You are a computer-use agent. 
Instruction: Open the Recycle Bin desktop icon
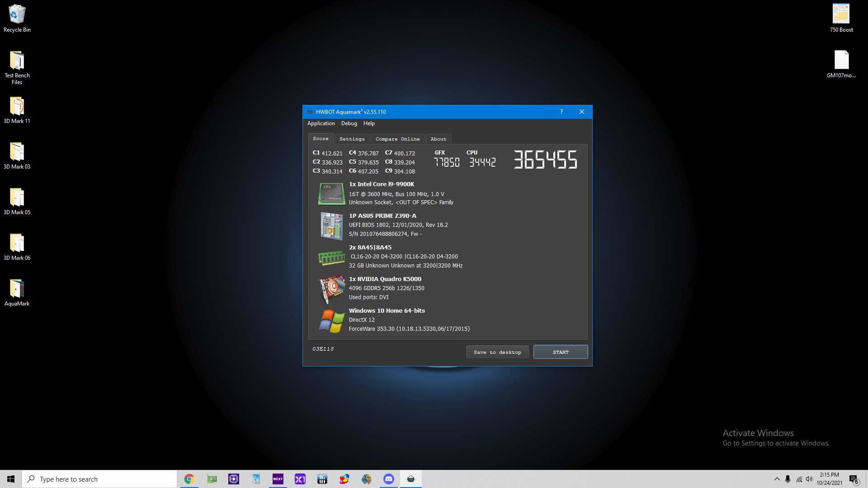17,19
